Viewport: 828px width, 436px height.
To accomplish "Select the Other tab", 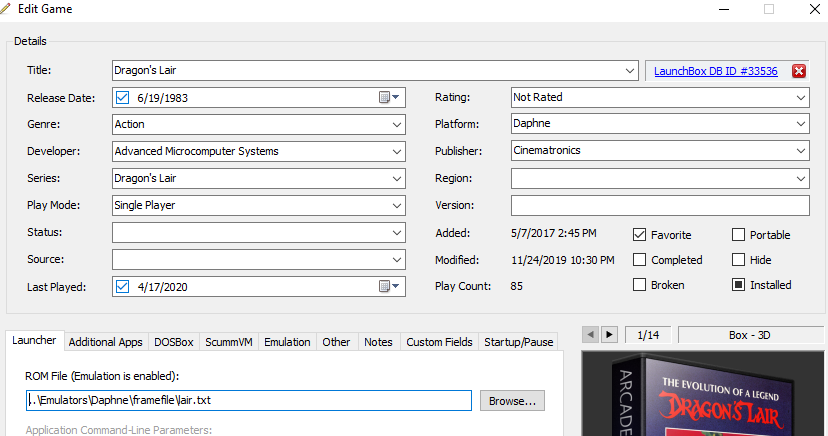I will [336, 342].
